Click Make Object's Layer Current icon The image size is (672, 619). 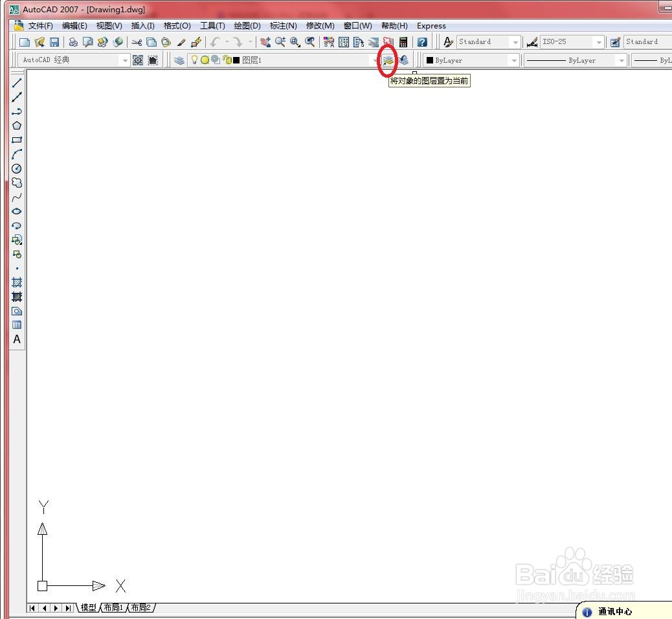[388, 60]
